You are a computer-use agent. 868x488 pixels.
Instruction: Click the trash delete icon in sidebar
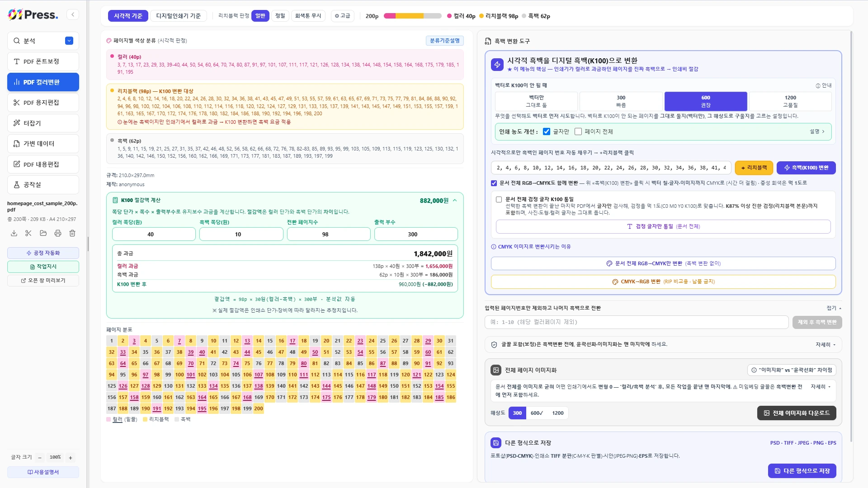[72, 233]
